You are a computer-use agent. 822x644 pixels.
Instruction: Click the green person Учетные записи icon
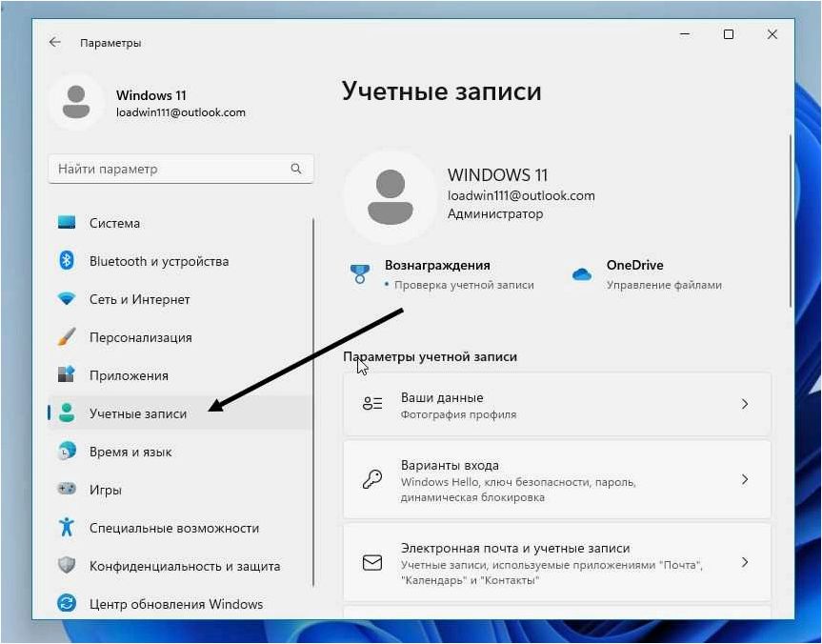pyautogui.click(x=67, y=413)
